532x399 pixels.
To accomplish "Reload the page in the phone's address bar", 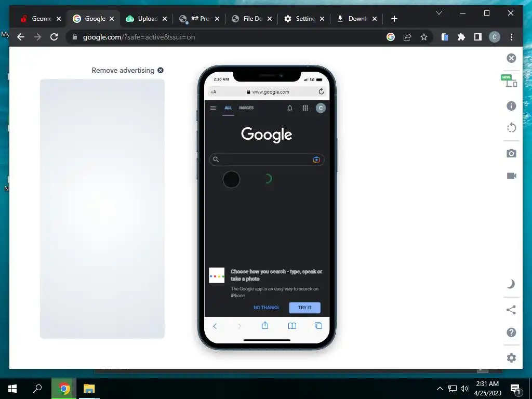I will point(321,91).
